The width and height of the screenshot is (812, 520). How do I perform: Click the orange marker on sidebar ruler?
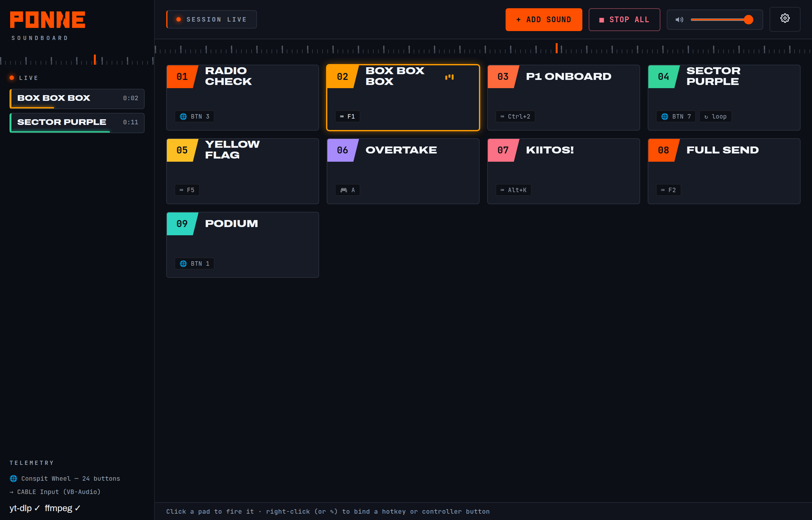coord(95,59)
